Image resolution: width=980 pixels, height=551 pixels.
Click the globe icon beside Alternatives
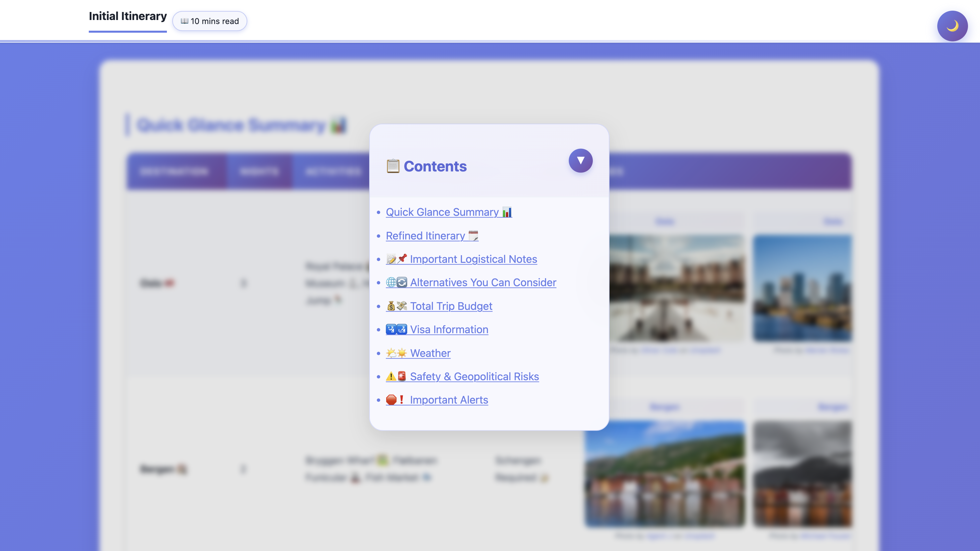[x=391, y=283]
